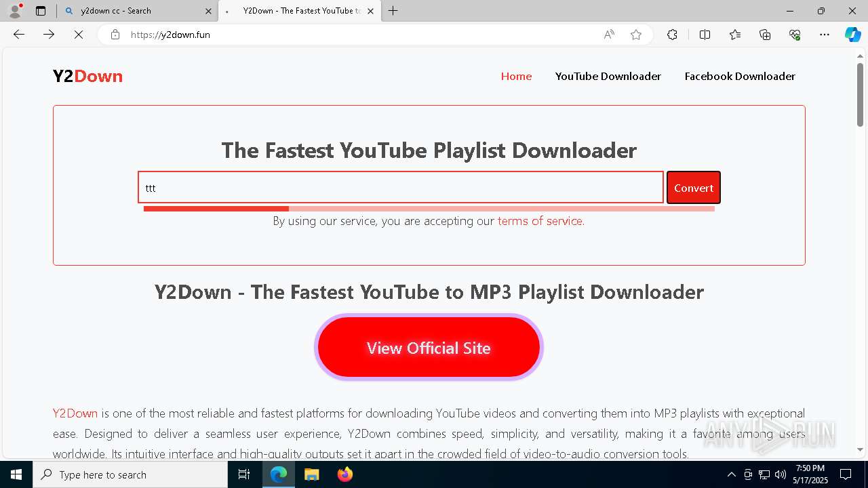Open Task View on the taskbar
Image resolution: width=868 pixels, height=488 pixels.
(244, 474)
